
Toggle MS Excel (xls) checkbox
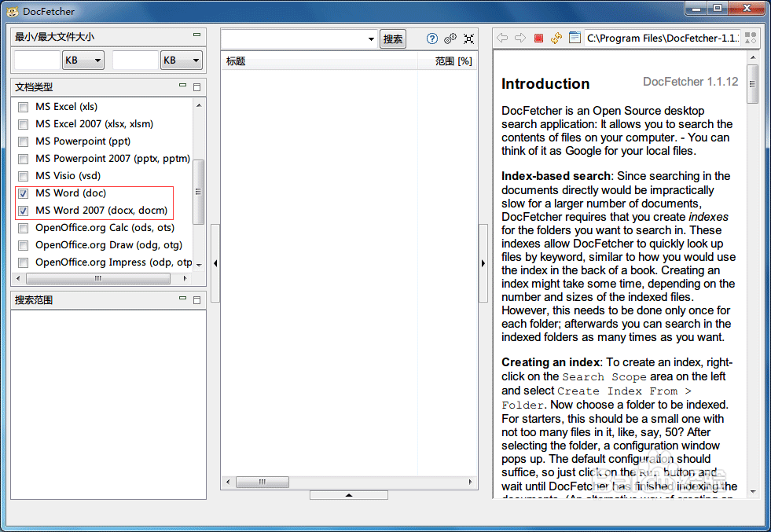pos(23,107)
